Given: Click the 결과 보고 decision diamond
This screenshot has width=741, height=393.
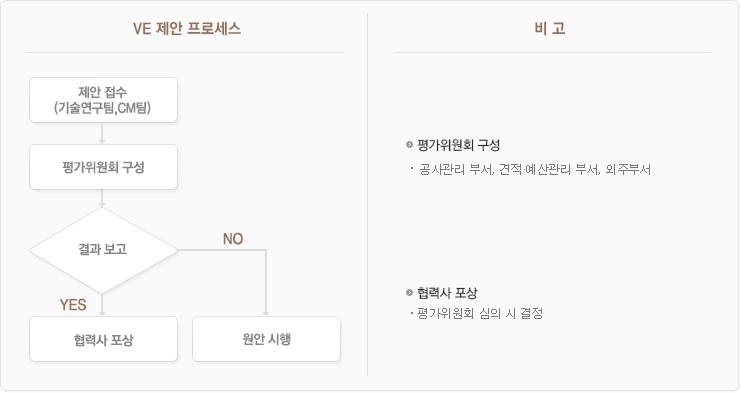Looking at the screenshot, I should 103,250.
